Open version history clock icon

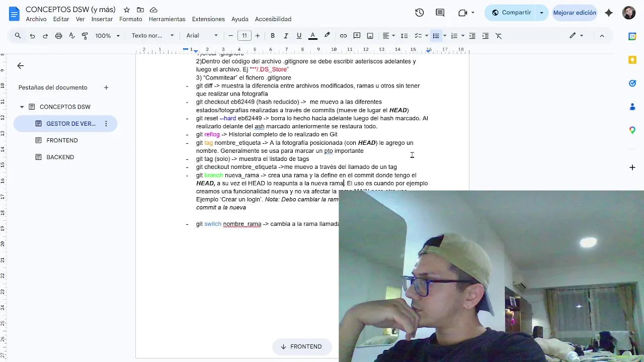pyautogui.click(x=420, y=13)
